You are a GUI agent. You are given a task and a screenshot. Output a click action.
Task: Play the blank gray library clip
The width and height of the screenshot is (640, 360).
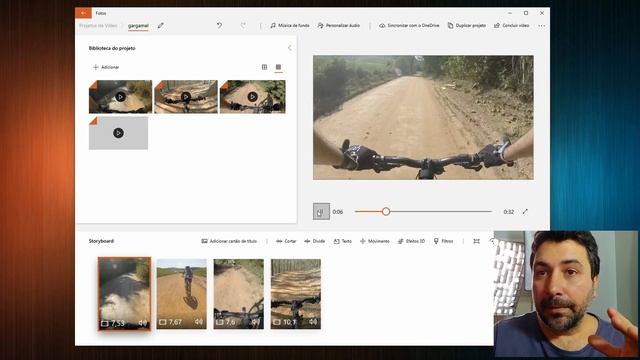coord(118,133)
